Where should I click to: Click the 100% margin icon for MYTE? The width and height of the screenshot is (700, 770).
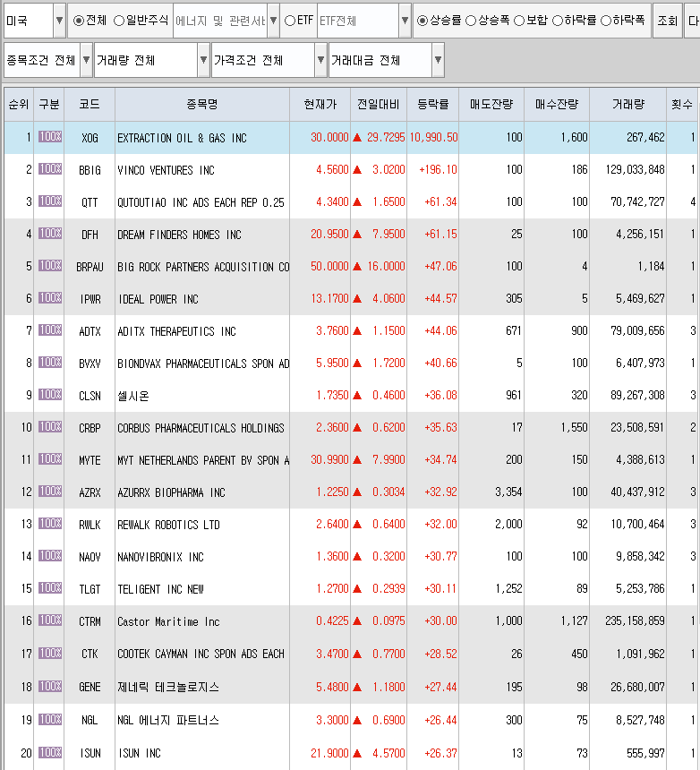point(50,459)
